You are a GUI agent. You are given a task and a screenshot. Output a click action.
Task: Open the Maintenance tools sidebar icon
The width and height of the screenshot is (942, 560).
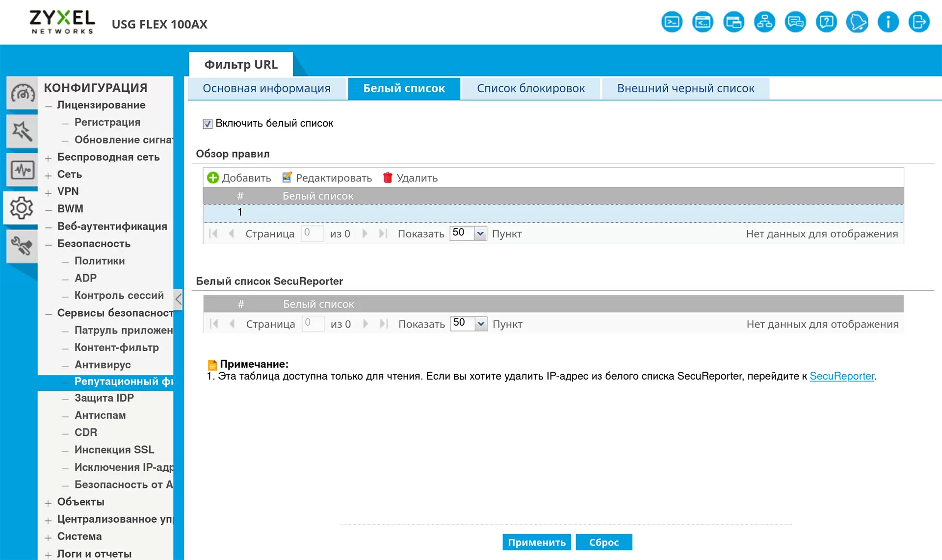(x=22, y=246)
